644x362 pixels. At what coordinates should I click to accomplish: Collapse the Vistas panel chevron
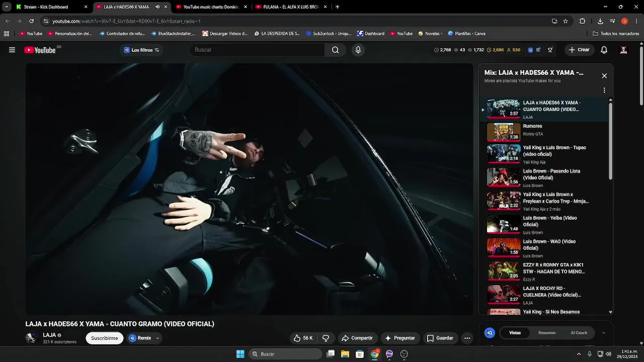[x=604, y=333]
